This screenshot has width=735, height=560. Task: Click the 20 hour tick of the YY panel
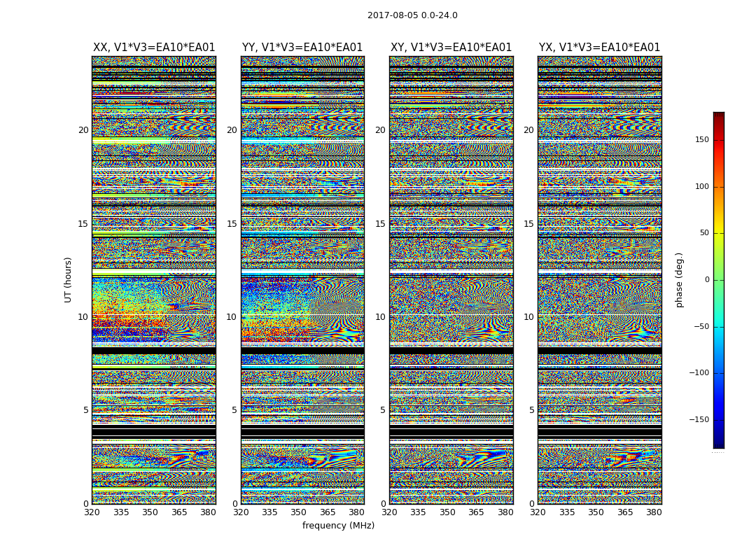[x=232, y=130]
